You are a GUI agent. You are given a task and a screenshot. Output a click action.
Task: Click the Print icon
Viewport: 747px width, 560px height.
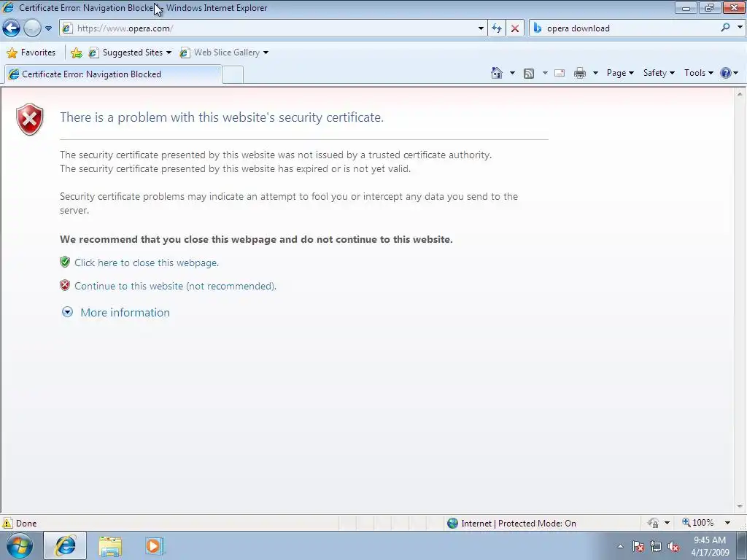580,73
